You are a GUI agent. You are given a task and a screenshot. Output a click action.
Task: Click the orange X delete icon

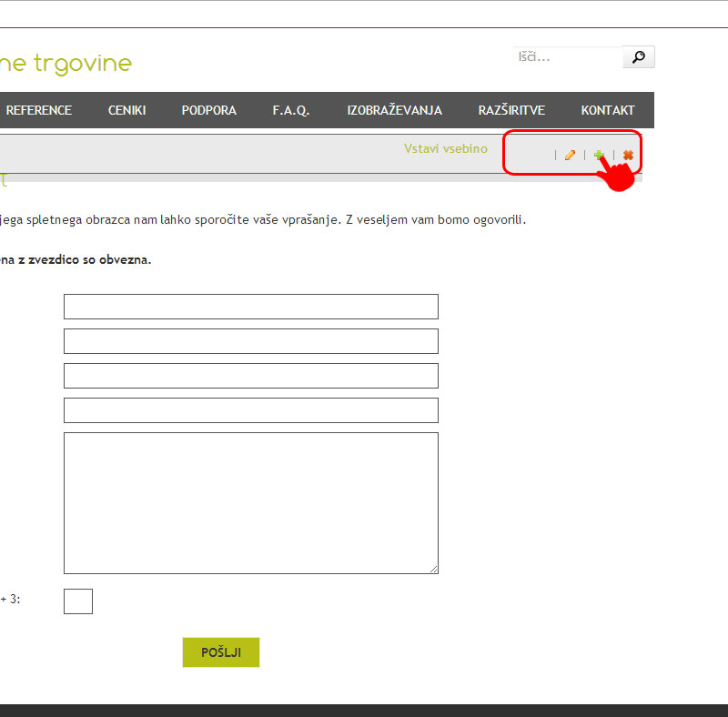click(628, 155)
